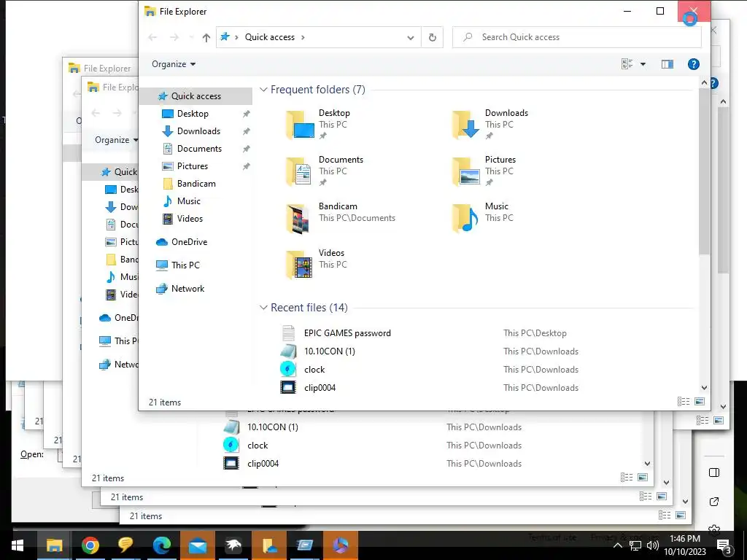Select clock file in the back File Explorer window

click(258, 446)
